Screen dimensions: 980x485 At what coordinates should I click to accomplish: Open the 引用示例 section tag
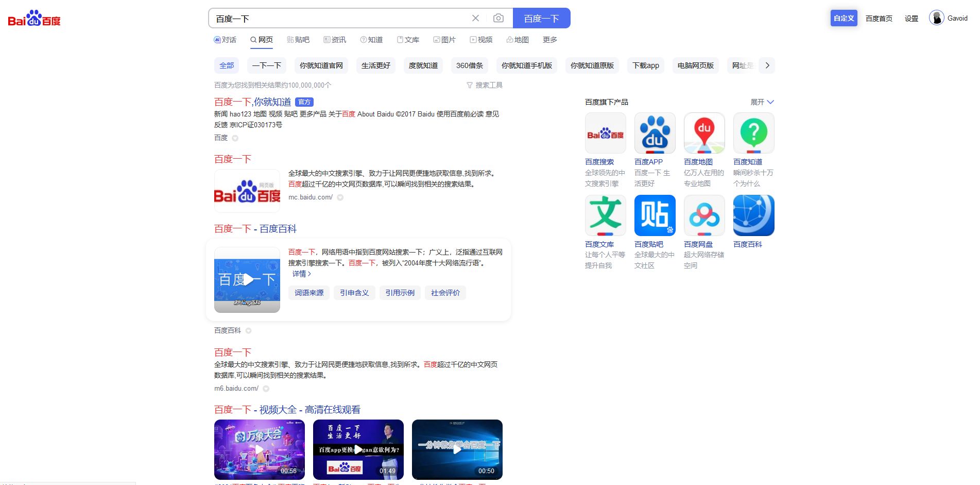[x=400, y=293]
